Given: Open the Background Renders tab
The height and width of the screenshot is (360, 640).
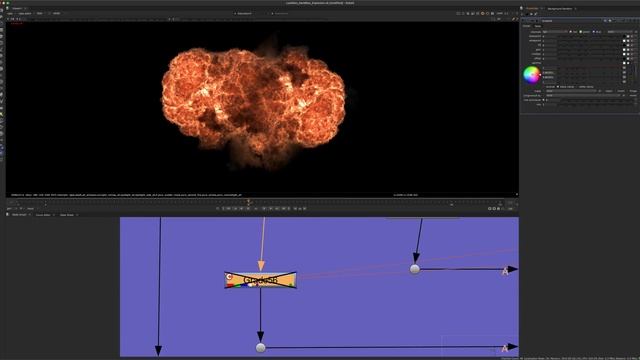Looking at the screenshot, I should pos(560,8).
